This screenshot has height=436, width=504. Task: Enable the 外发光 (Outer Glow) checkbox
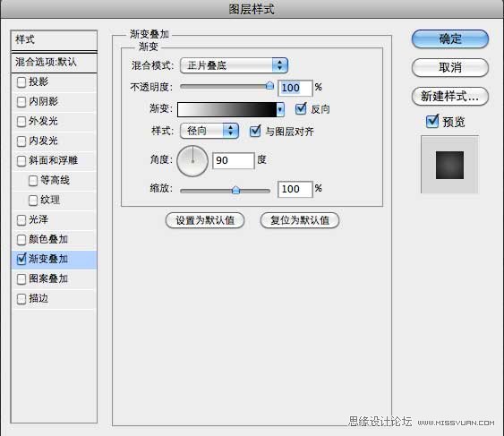[21, 122]
